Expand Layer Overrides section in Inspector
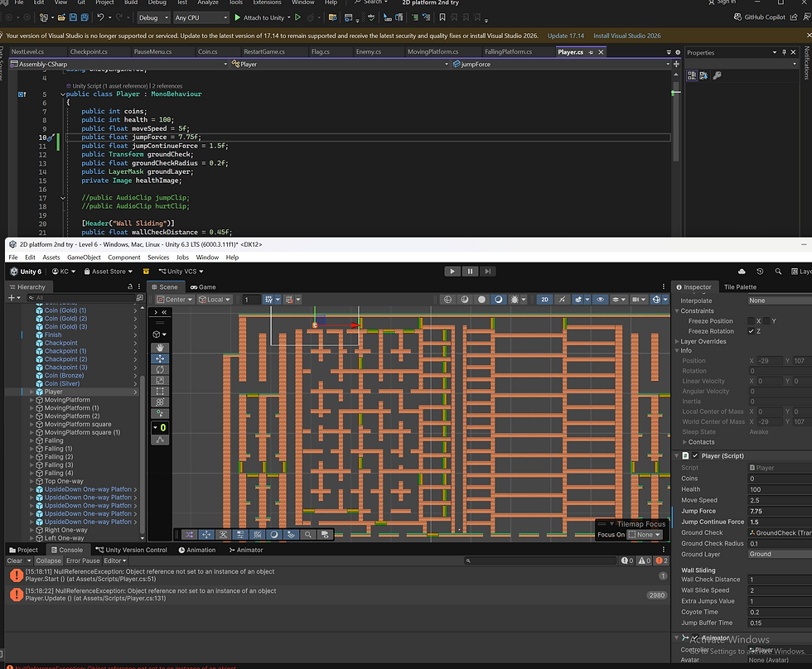The width and height of the screenshot is (812, 669). (678, 341)
